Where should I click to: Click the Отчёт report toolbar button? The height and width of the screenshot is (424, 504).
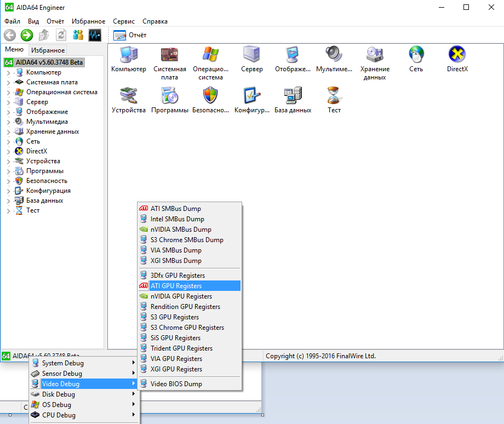[130, 35]
